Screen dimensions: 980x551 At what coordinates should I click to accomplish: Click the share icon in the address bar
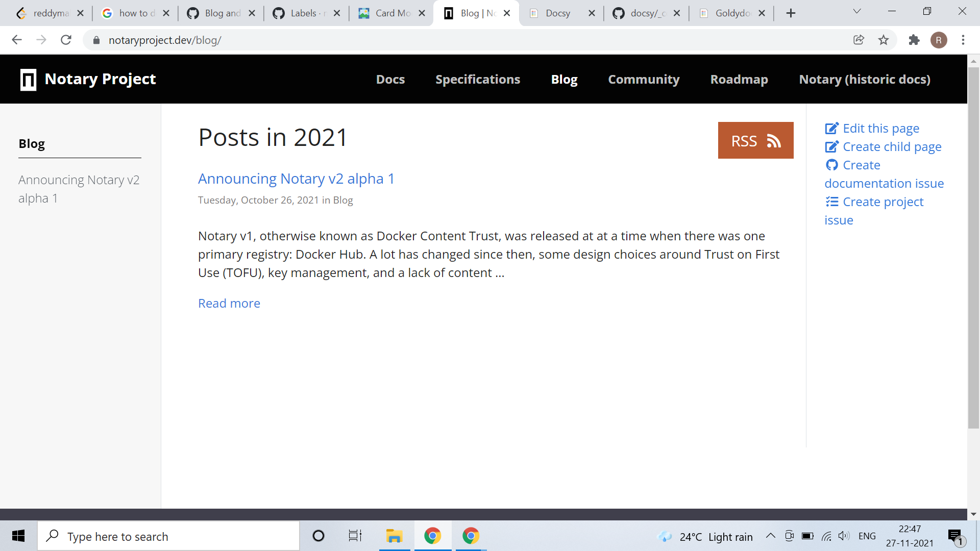click(x=859, y=40)
